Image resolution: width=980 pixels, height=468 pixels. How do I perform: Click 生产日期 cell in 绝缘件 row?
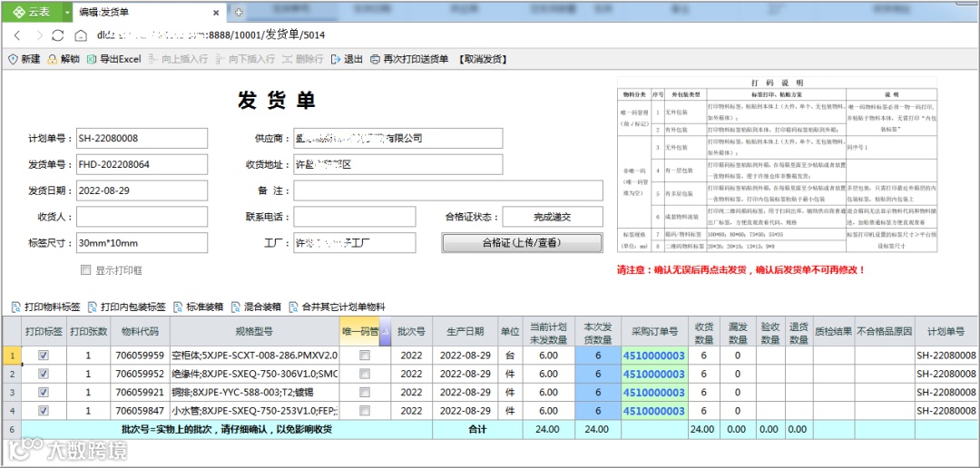click(x=465, y=375)
